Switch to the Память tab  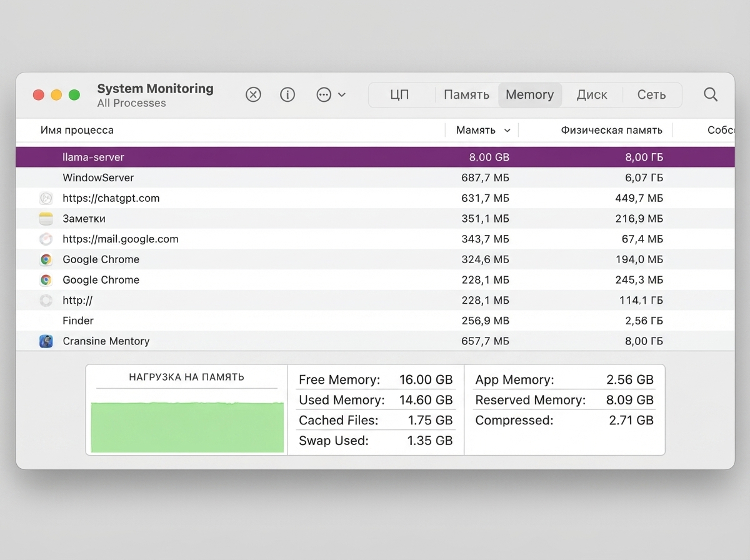coord(466,95)
